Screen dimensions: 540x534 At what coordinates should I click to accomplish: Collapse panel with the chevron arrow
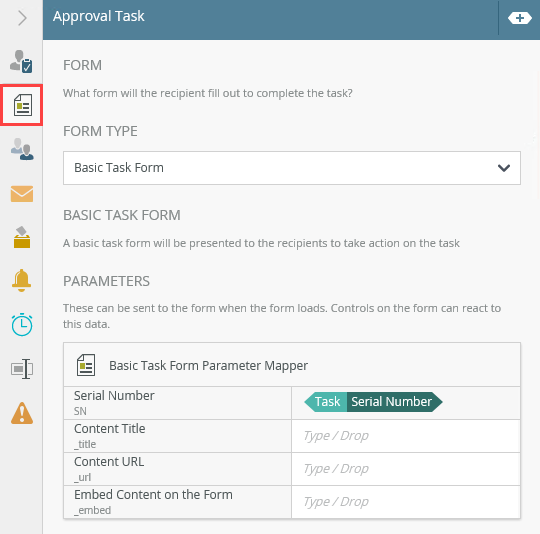point(22,18)
